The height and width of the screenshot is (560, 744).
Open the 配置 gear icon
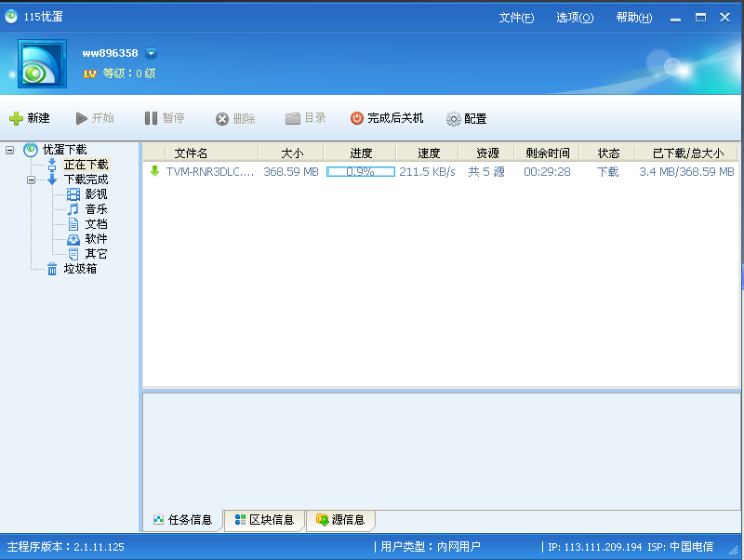pos(454,119)
